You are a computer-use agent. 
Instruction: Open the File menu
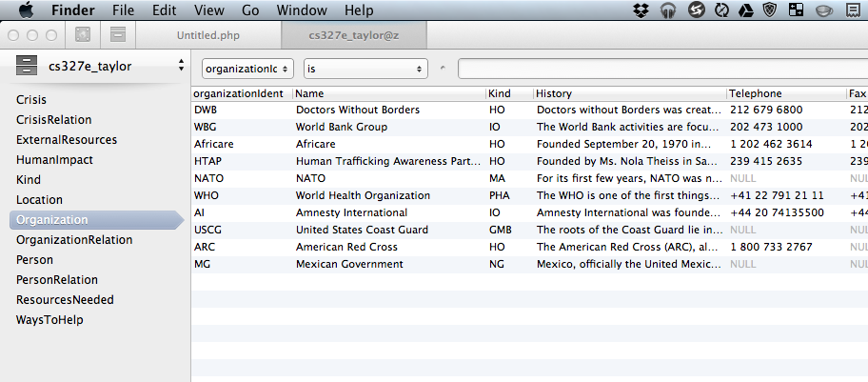point(123,10)
